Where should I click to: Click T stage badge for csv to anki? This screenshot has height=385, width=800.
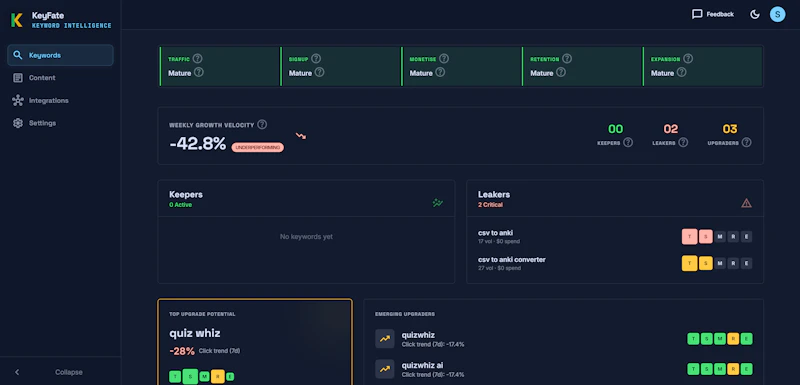689,237
